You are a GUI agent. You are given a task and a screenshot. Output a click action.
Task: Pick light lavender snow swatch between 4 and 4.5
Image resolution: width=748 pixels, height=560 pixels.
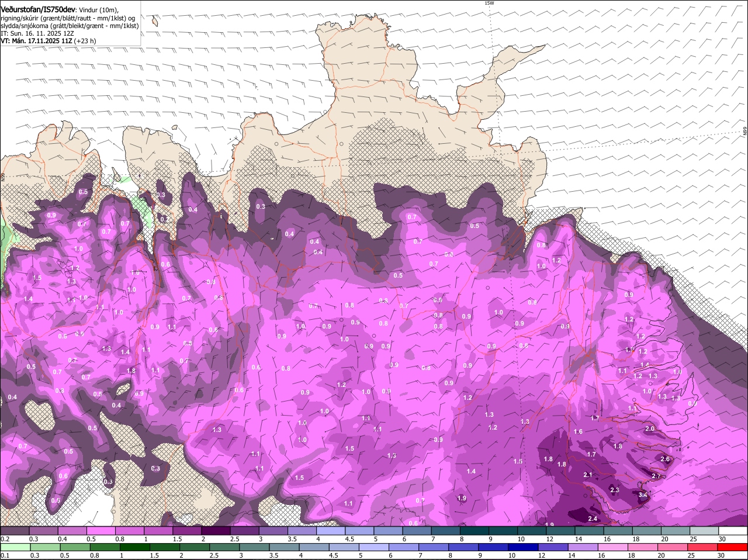click(x=331, y=531)
